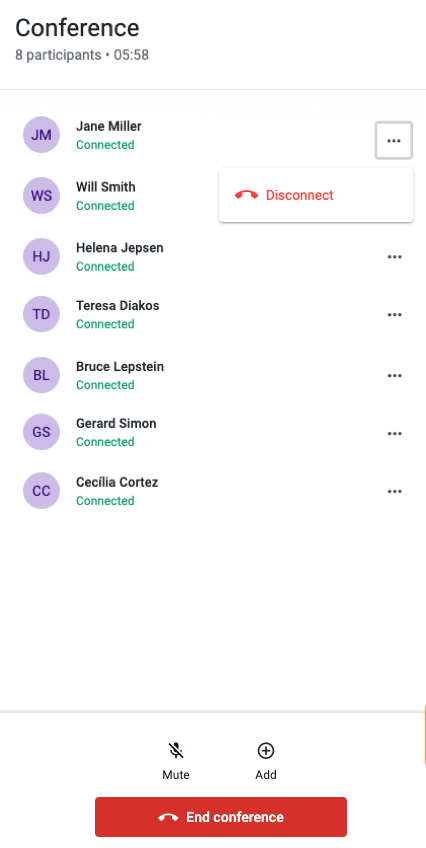Mute the microphone
The width and height of the screenshot is (426, 848).
[176, 761]
